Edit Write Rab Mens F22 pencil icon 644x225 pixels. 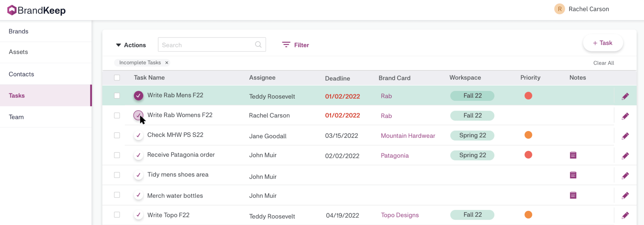625,96
